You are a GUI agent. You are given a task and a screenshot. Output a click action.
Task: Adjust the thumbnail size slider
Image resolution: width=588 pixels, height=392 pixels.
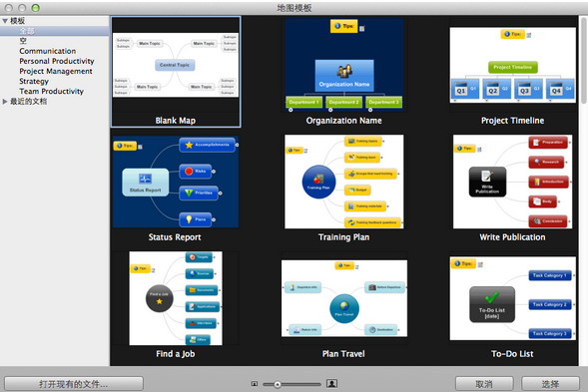click(x=278, y=384)
